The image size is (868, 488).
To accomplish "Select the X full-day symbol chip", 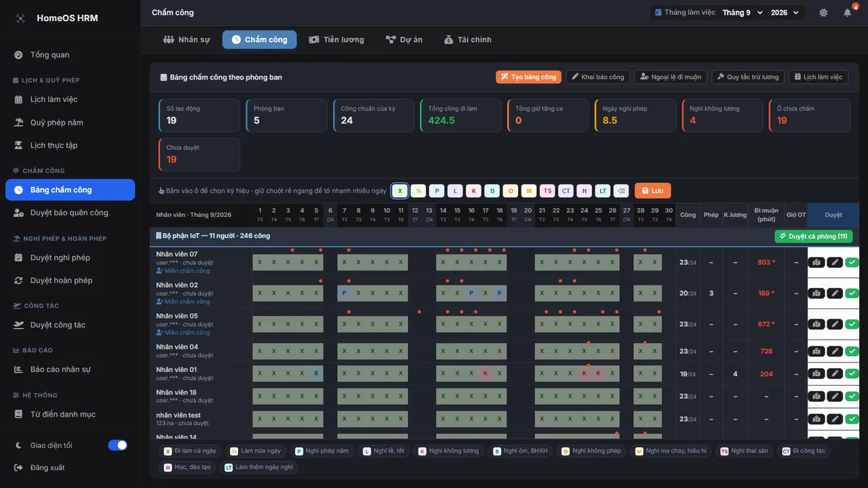I will pyautogui.click(x=399, y=191).
